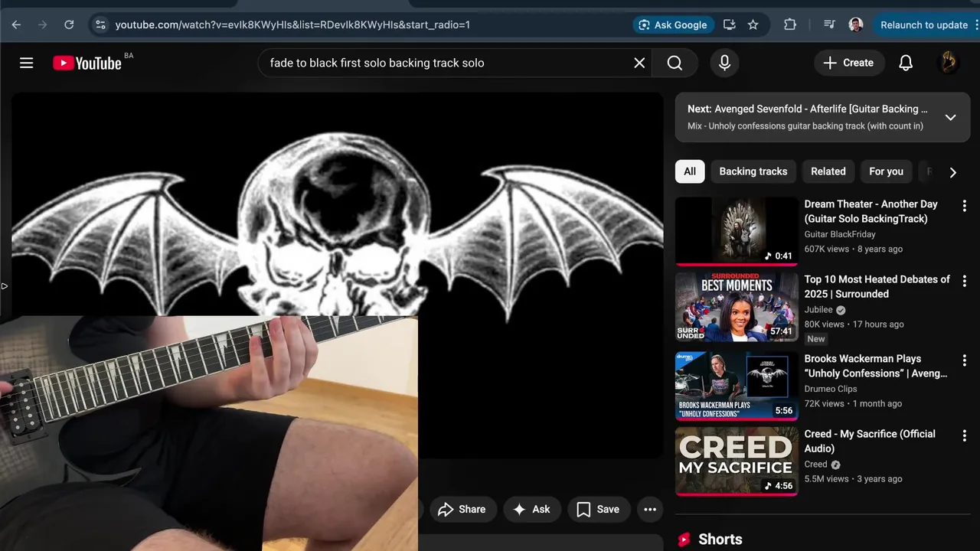Click the Ask Google button
Image resolution: width=980 pixels, height=551 pixels.
(x=673, y=24)
